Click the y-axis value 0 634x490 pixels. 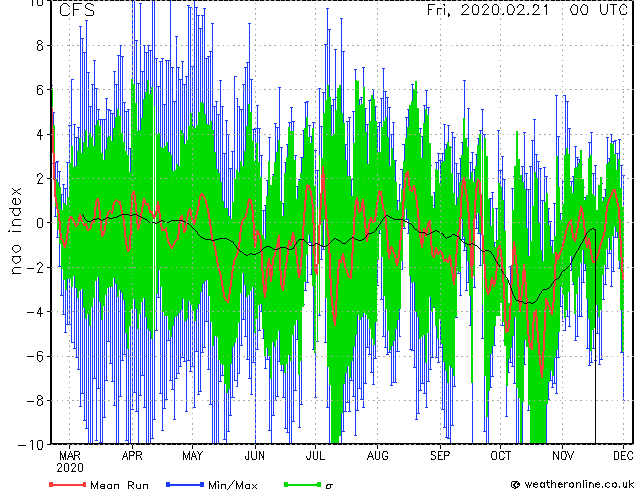[x=40, y=223]
